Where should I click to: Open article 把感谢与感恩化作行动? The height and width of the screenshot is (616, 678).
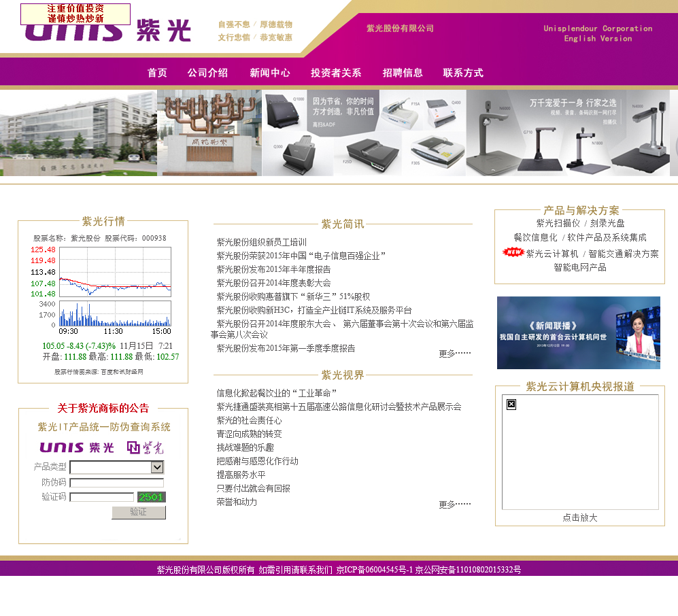(x=257, y=461)
